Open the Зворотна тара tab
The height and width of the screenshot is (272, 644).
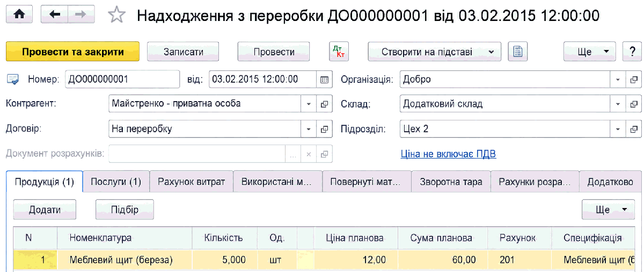(451, 182)
